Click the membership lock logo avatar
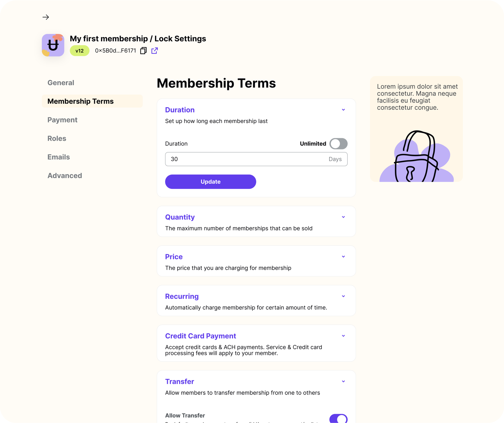This screenshot has width=504, height=423. 53,45
